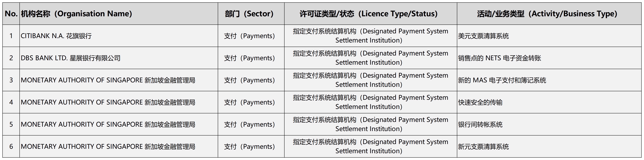Click the 新的 MAS 电子支付和簿记系统 cell
Image resolution: width=644 pixels, height=160 pixels.
click(549, 80)
